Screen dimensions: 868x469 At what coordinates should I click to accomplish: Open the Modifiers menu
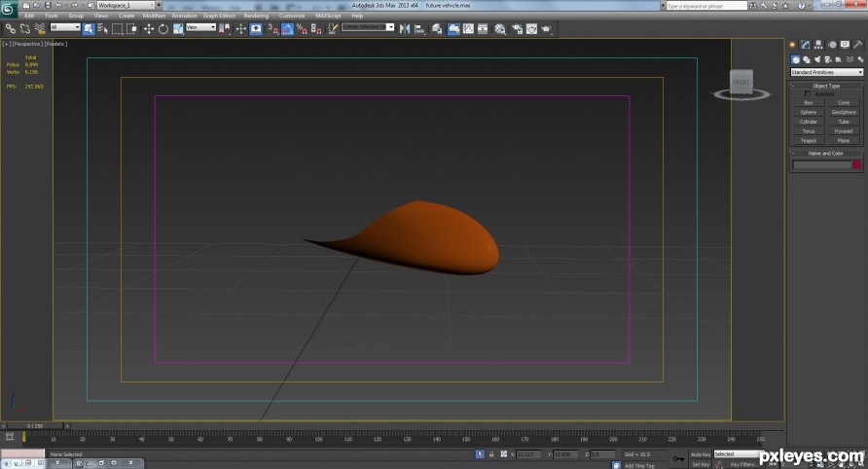pos(154,16)
